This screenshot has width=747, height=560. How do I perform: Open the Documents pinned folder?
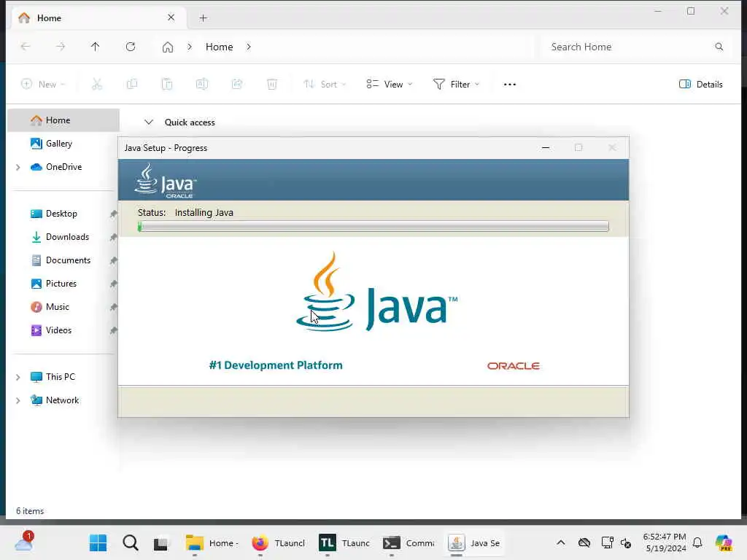tap(68, 260)
